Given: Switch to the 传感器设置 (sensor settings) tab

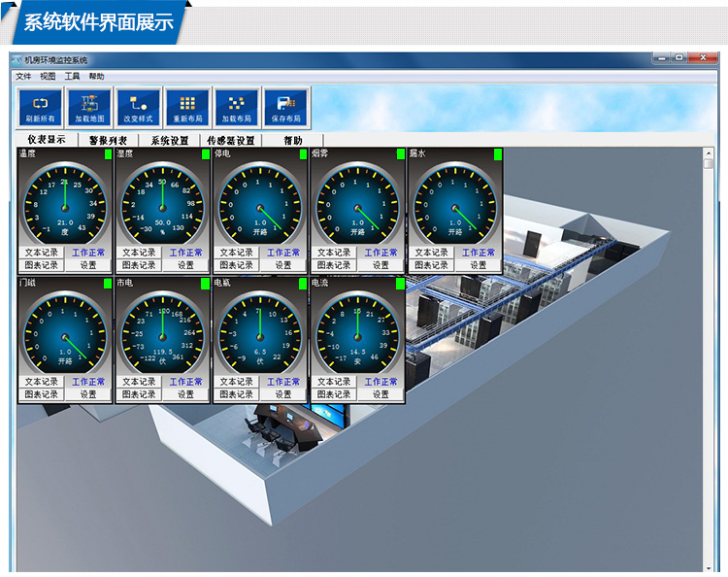Looking at the screenshot, I should pos(230,140).
